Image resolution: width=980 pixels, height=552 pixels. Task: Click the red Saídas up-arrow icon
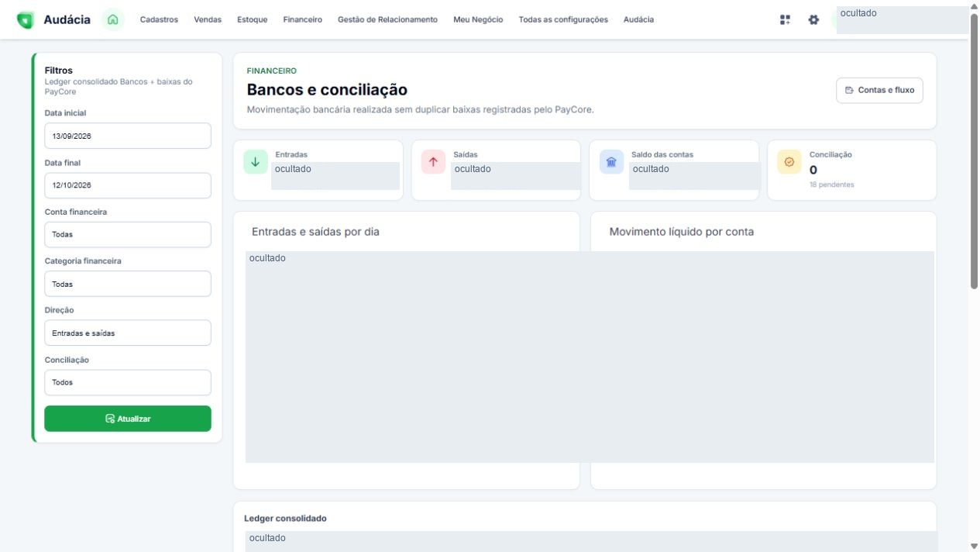[433, 161]
